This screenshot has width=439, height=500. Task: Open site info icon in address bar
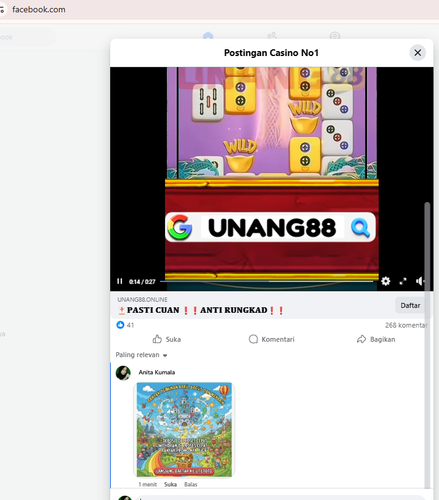coord(2,10)
